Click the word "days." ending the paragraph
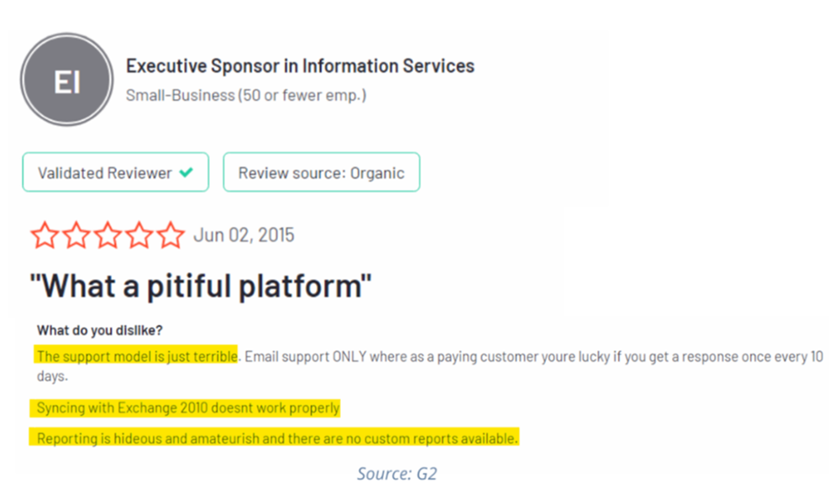The height and width of the screenshot is (504, 840). click(51, 377)
